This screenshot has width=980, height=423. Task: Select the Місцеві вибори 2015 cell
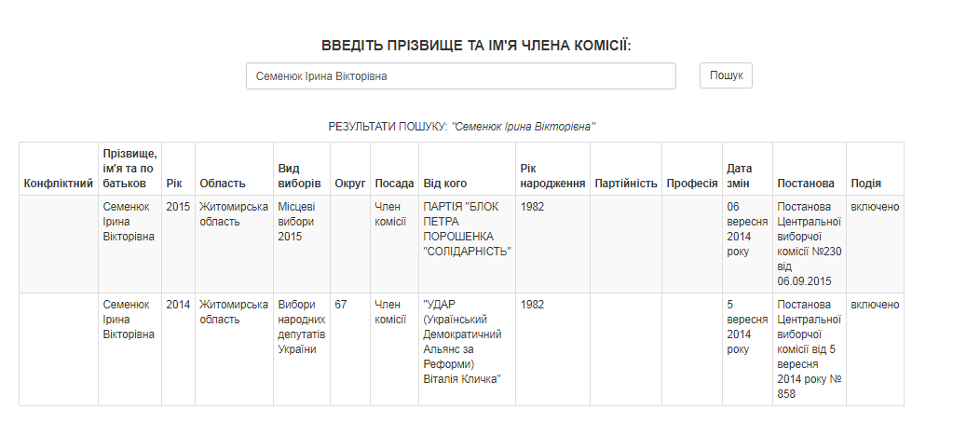click(301, 244)
